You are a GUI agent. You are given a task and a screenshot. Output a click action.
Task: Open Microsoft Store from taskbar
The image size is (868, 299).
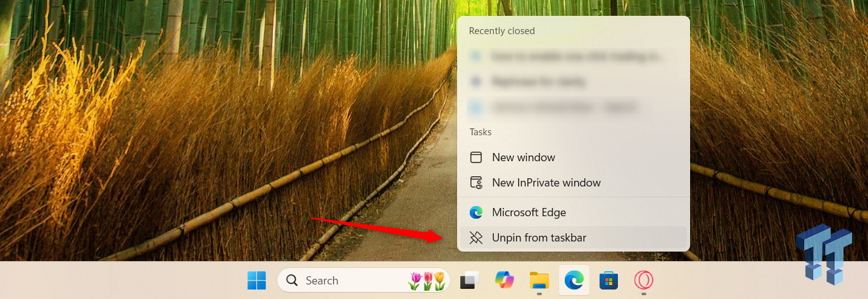pos(609,280)
